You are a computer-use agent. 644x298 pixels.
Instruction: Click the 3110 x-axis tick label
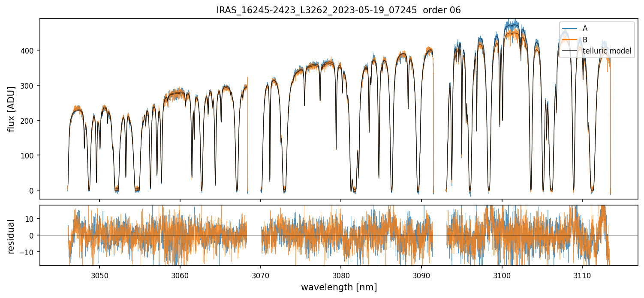[x=582, y=274]
